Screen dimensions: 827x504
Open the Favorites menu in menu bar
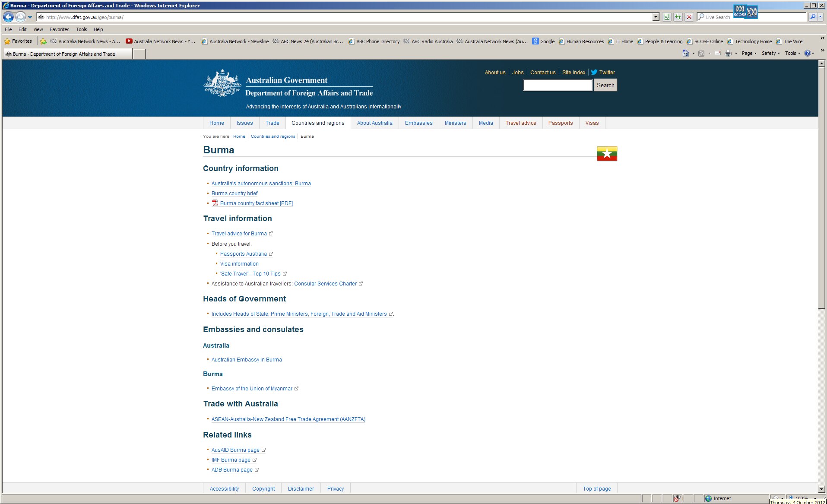coord(59,29)
